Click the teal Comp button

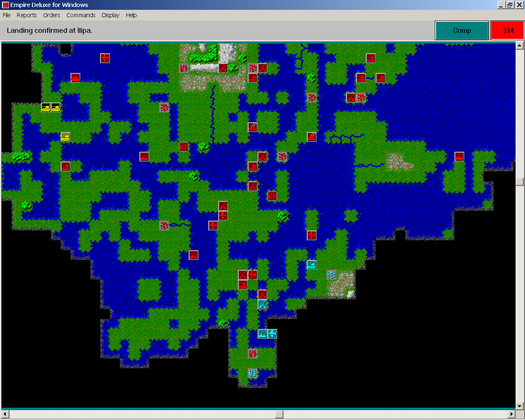[x=462, y=30]
